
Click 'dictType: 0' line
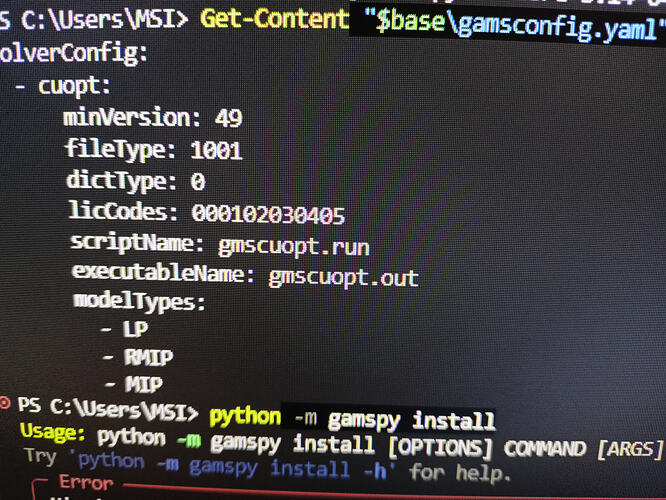136,181
